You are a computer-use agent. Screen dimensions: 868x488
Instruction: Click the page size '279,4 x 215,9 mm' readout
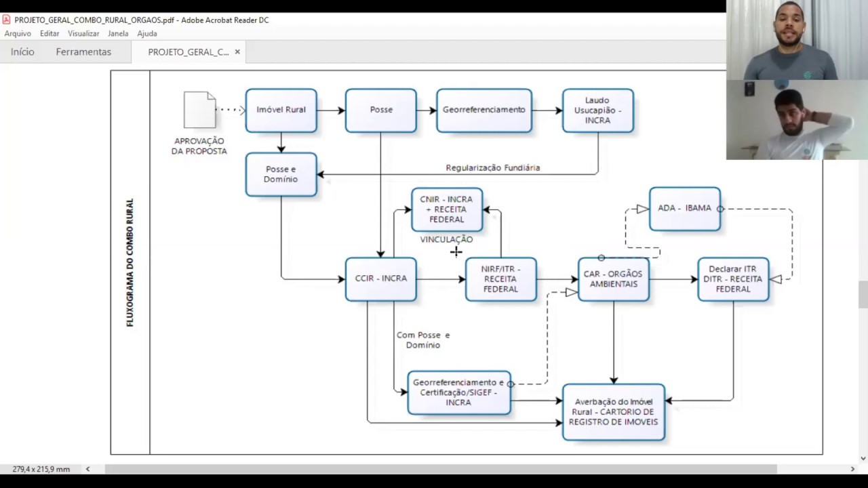click(x=41, y=469)
